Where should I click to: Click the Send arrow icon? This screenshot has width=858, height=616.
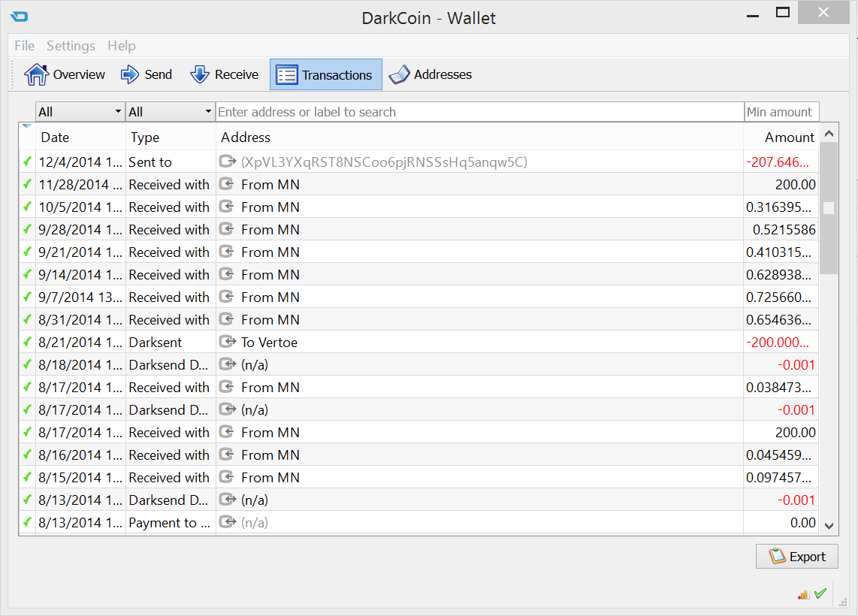(x=130, y=74)
